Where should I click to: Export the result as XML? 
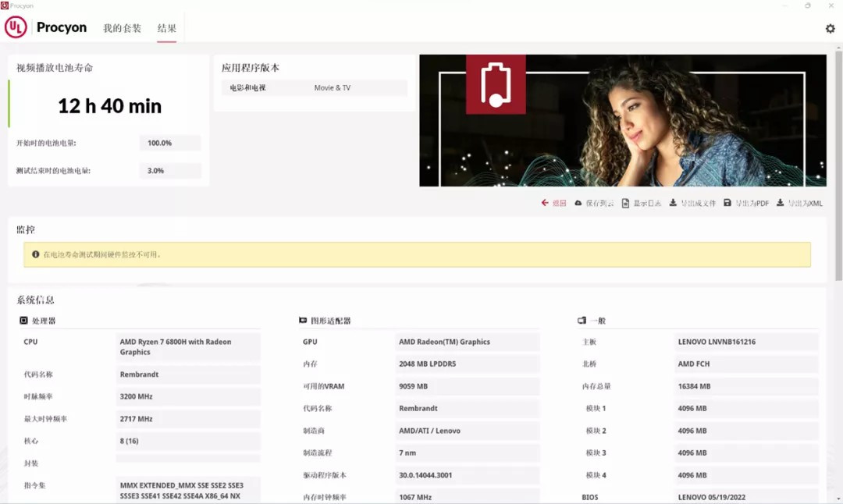tap(799, 203)
